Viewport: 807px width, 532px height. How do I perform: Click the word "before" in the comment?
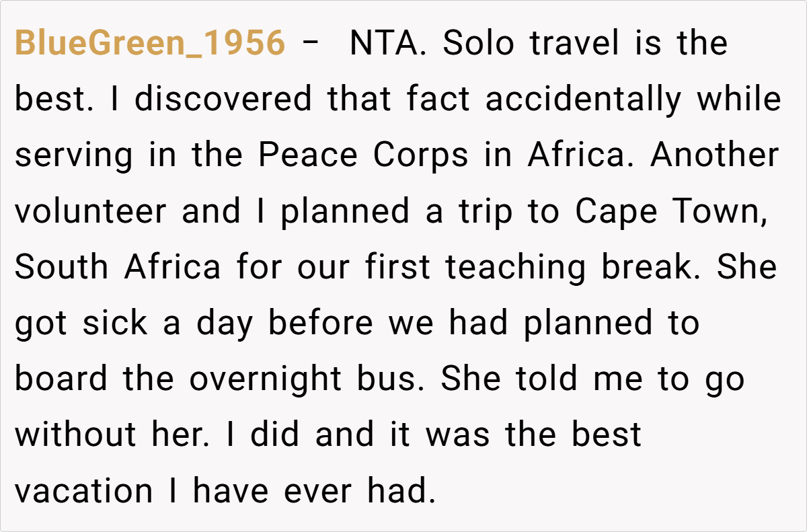pos(320,324)
